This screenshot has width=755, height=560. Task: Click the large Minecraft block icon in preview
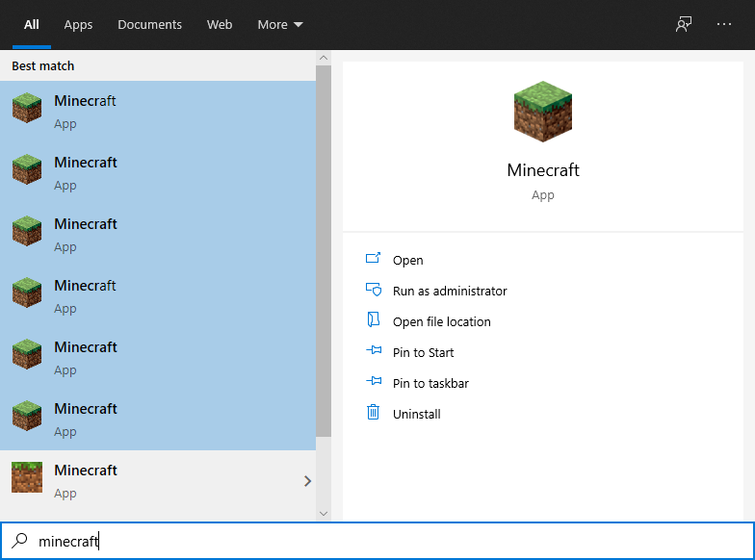[543, 112]
